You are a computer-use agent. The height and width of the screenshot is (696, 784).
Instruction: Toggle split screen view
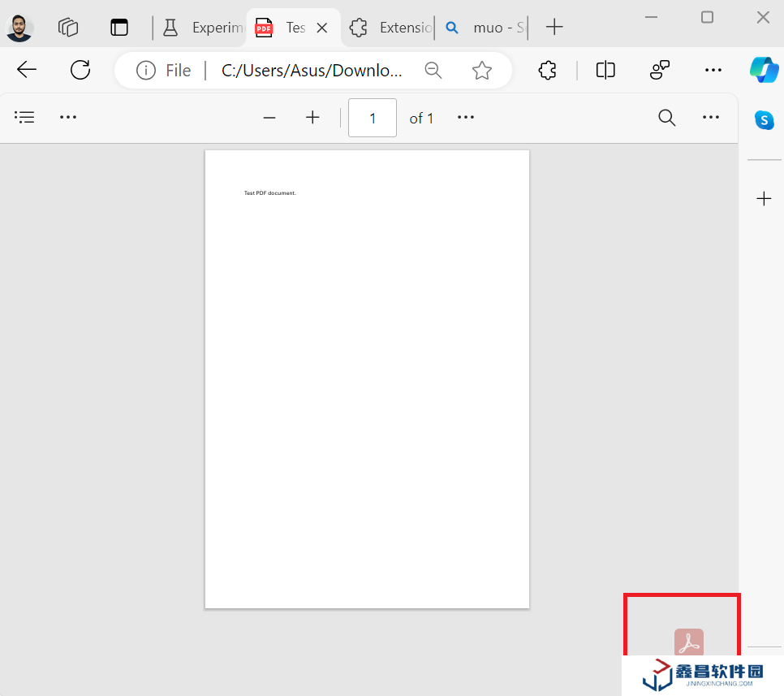(605, 71)
